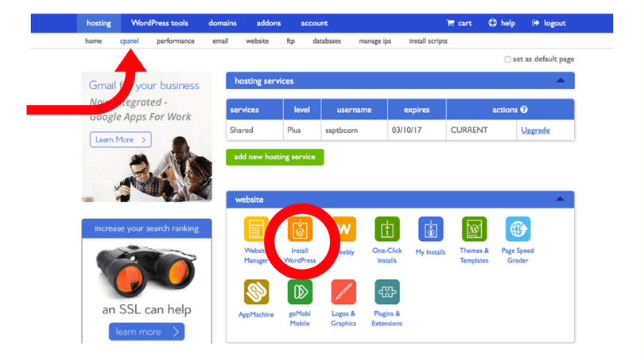Open the addons tab
The height and width of the screenshot is (358, 644).
point(269,23)
